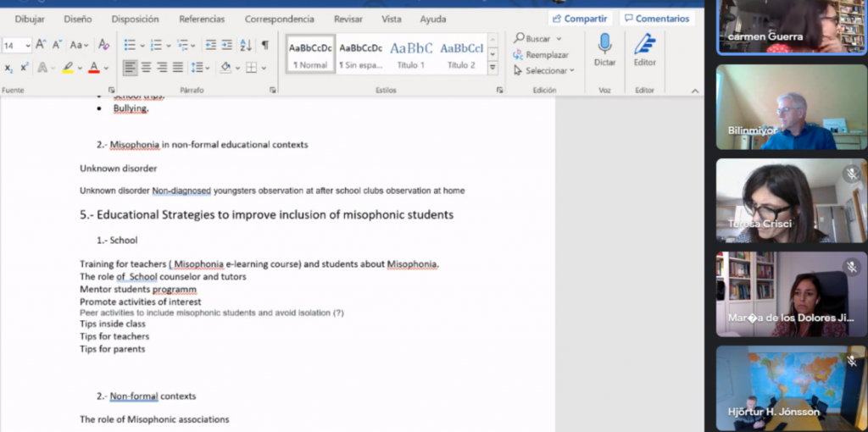Apply the Título 1 style
The image size is (868, 432).
click(411, 54)
